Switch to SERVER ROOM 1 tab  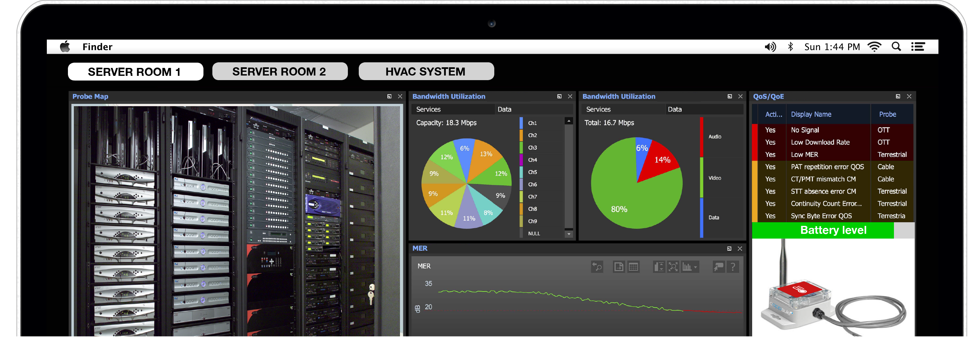click(x=136, y=72)
